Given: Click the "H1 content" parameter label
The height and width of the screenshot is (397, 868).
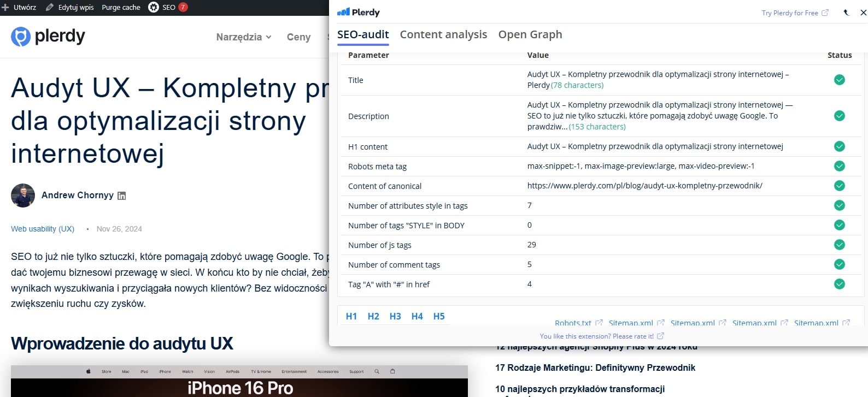Looking at the screenshot, I should pyautogui.click(x=368, y=147).
